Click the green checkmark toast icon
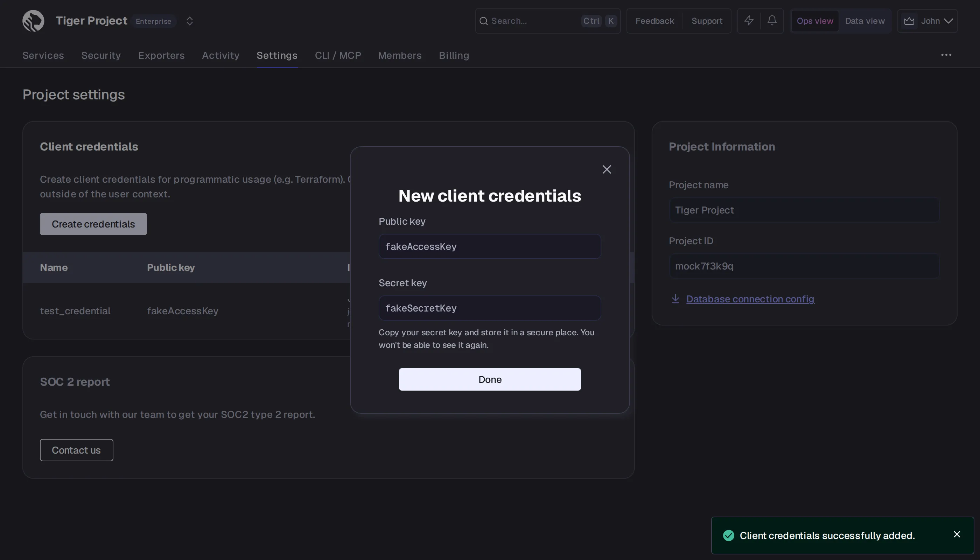Image resolution: width=980 pixels, height=560 pixels. coord(728,535)
